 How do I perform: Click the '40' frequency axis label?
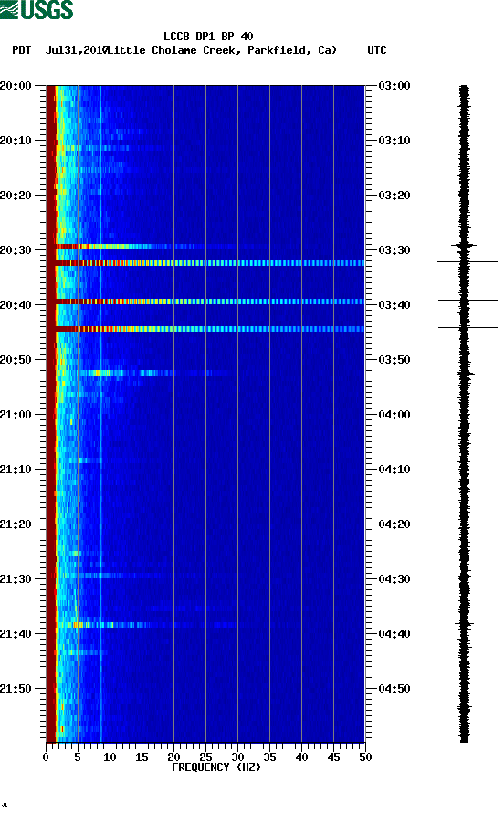pyautogui.click(x=301, y=757)
